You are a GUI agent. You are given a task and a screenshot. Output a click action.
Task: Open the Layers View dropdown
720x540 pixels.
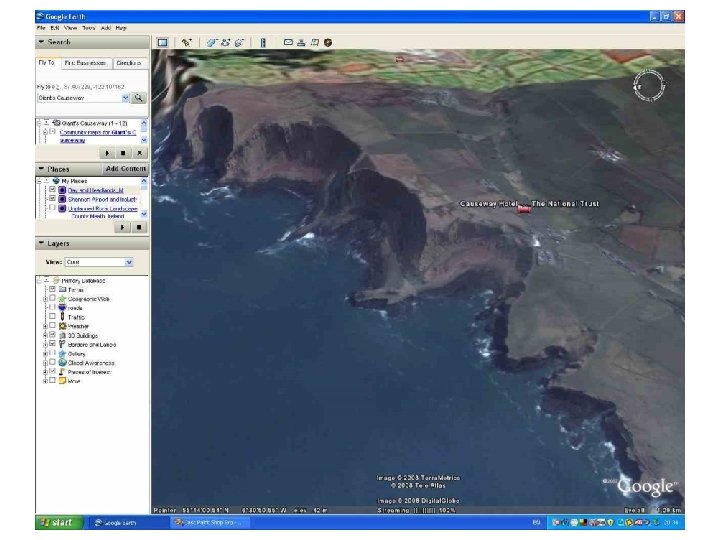[x=129, y=262]
